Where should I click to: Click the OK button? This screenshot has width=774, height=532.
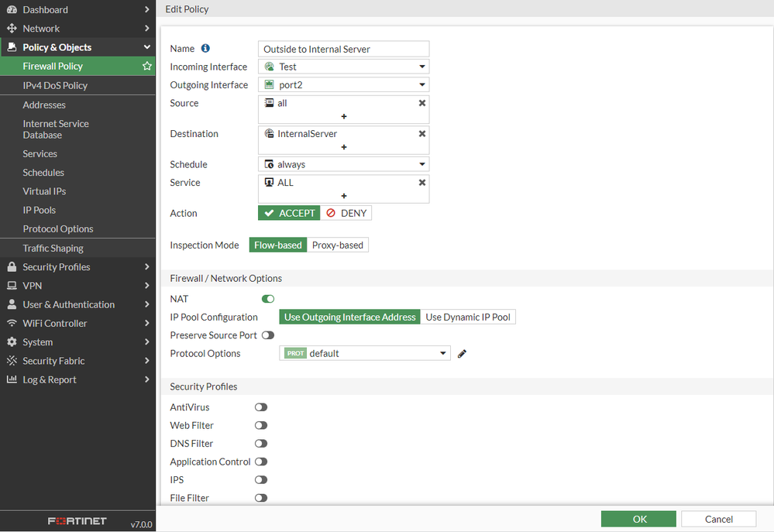tap(638, 519)
